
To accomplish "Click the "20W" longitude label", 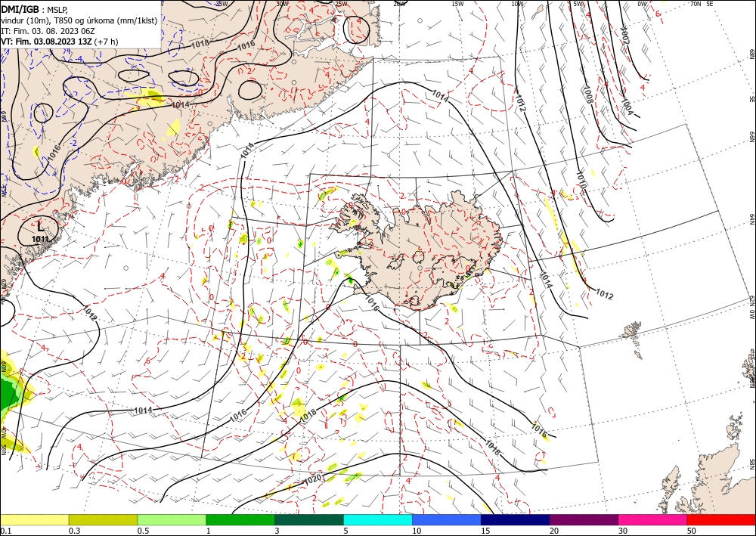I will tap(399, 4).
